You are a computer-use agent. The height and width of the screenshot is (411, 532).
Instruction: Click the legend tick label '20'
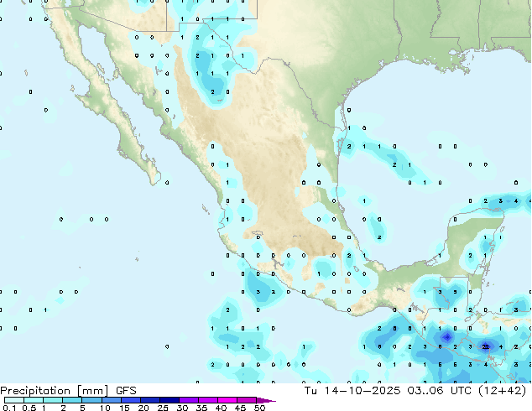143,408
